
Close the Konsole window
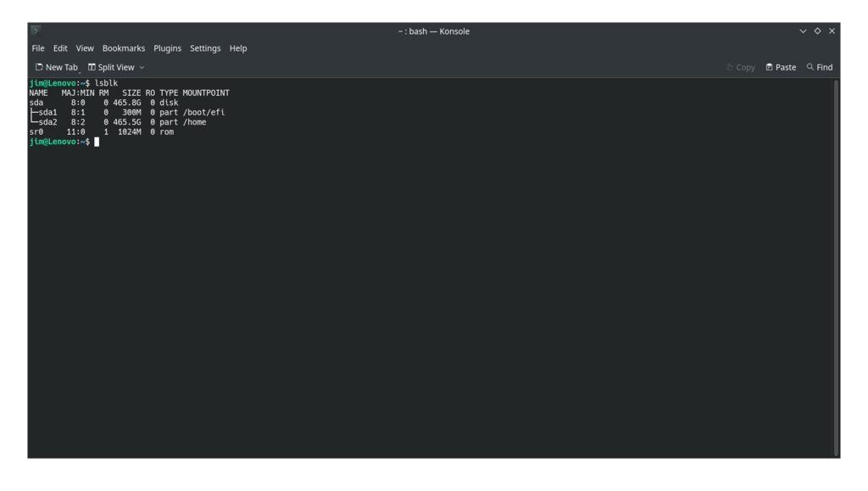[832, 31]
